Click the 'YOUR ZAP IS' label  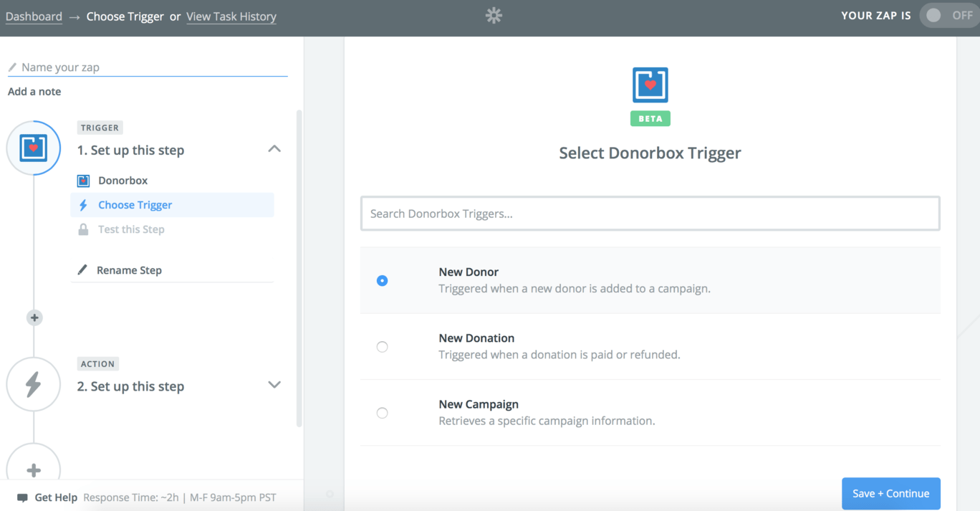(x=876, y=16)
